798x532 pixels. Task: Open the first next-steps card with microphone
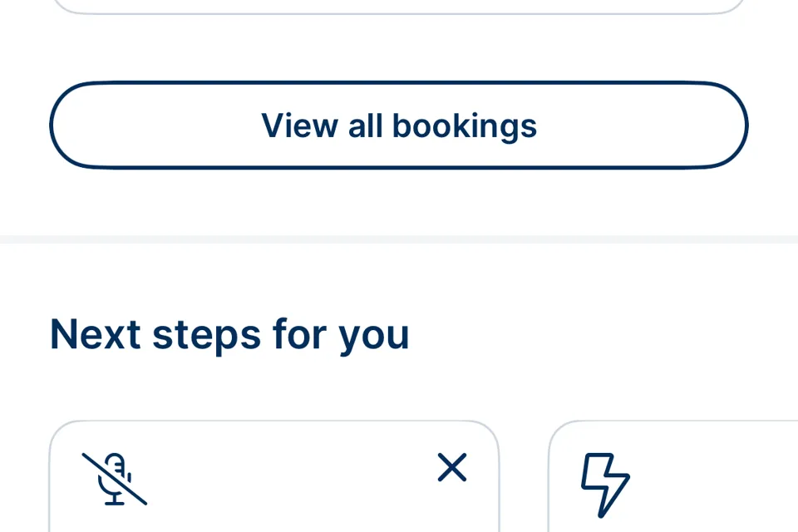274,476
